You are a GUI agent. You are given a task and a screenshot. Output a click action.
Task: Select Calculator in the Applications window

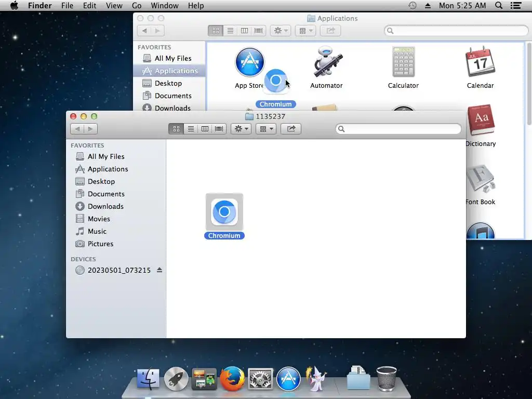point(403,68)
